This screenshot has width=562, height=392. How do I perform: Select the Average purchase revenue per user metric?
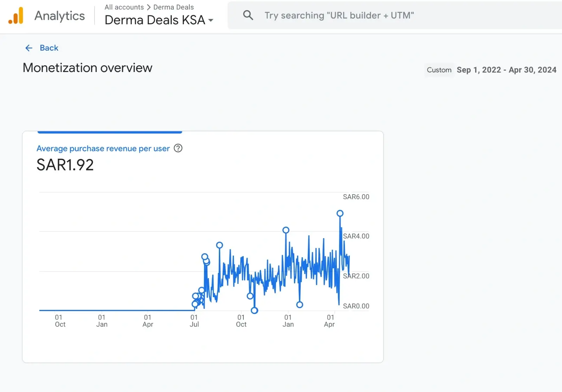click(x=103, y=149)
